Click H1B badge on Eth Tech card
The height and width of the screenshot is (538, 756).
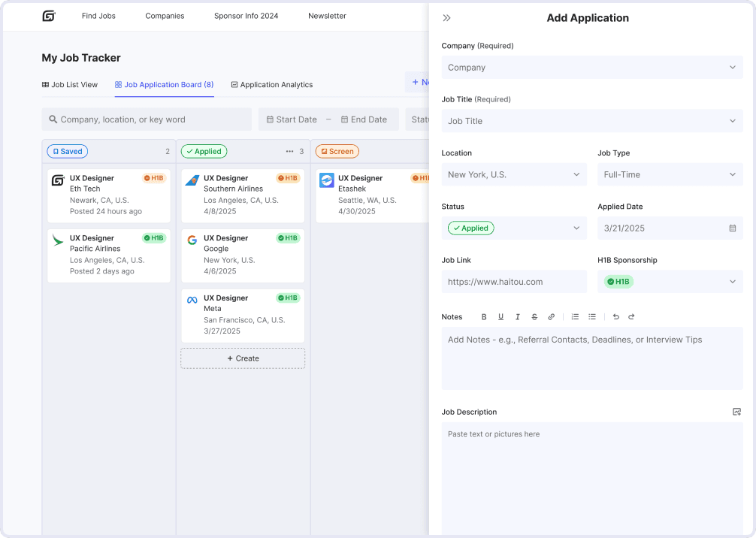(154, 178)
